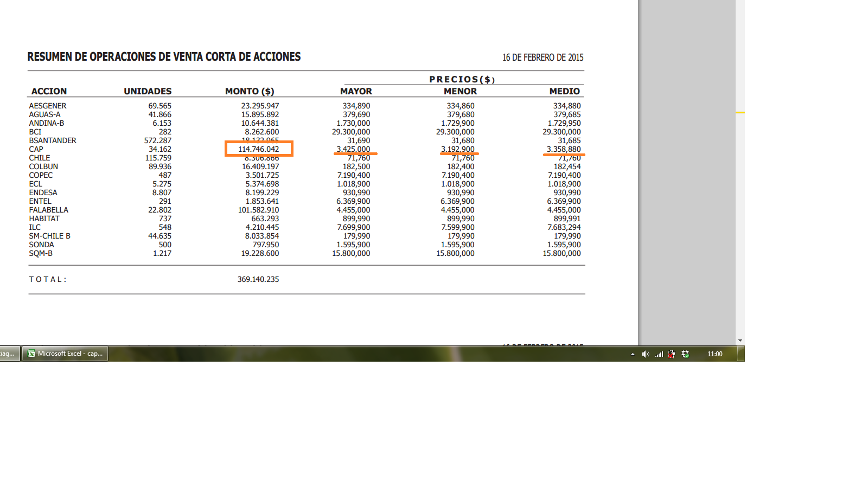Click the document scrollbar down arrow
The width and height of the screenshot is (868, 488).
point(740,341)
